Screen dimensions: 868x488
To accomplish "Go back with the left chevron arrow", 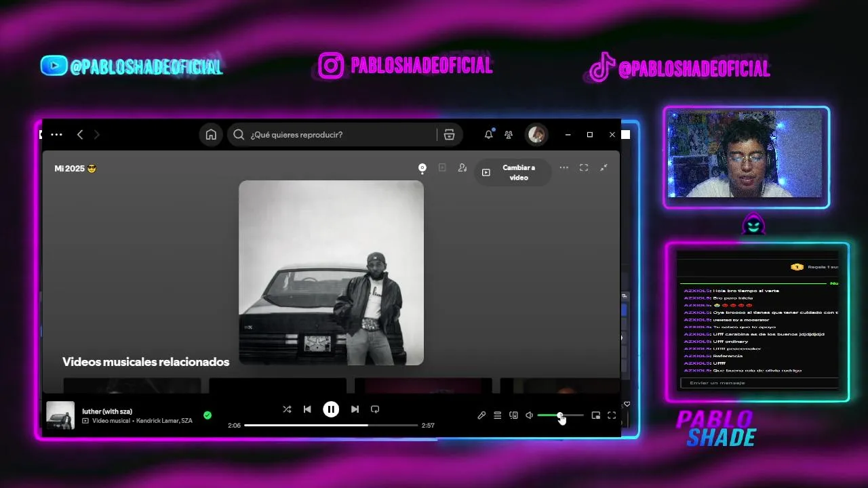I will [x=80, y=135].
